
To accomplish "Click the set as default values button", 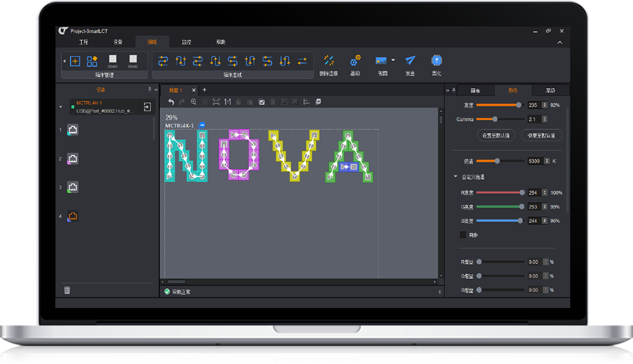I will (x=495, y=135).
